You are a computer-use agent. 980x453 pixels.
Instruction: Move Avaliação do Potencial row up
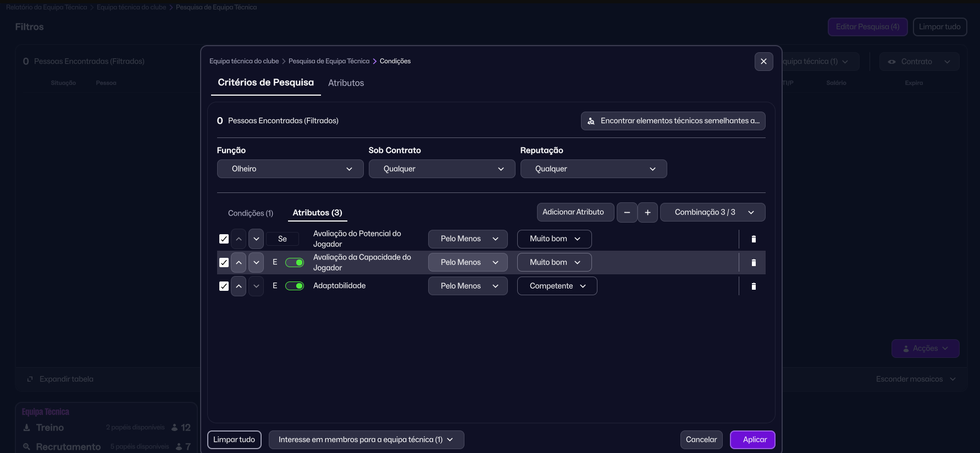(239, 239)
